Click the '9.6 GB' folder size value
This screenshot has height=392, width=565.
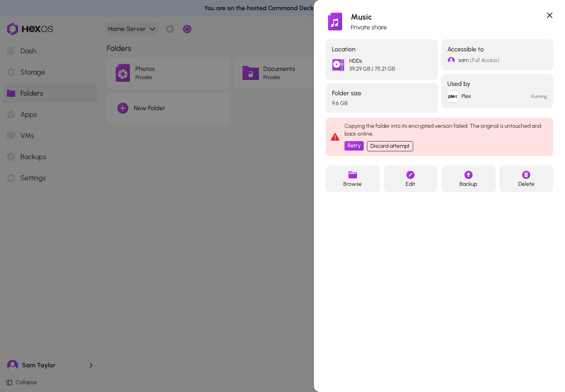tap(340, 103)
